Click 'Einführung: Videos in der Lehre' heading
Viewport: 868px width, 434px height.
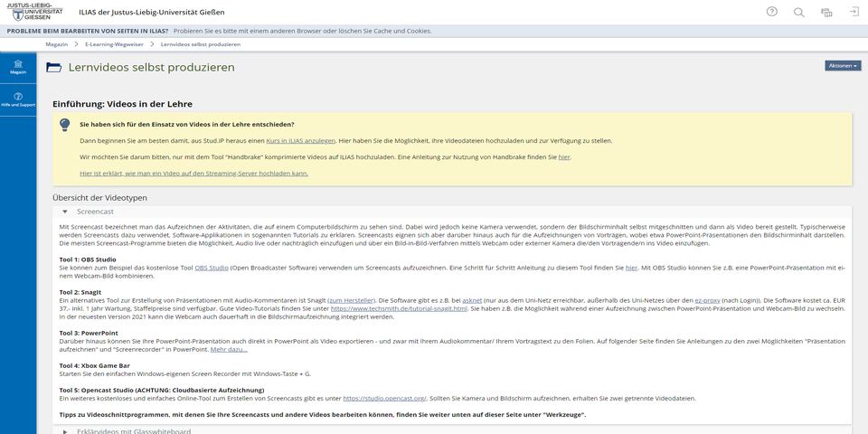[x=122, y=104]
